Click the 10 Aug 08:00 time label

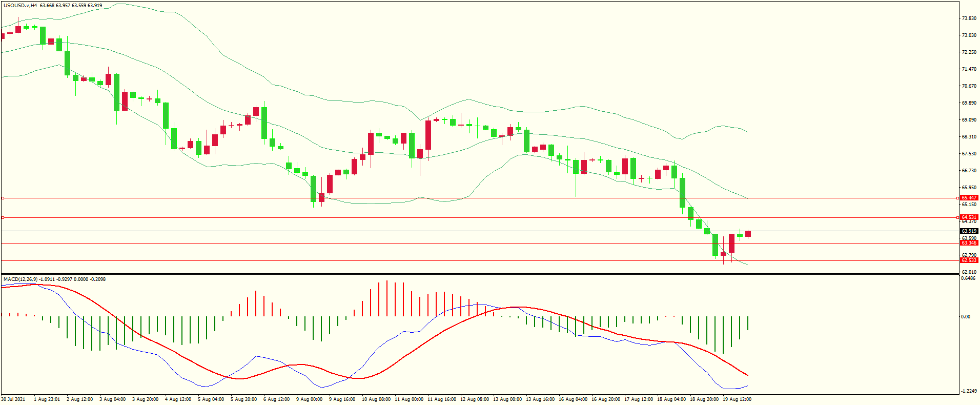click(x=376, y=399)
